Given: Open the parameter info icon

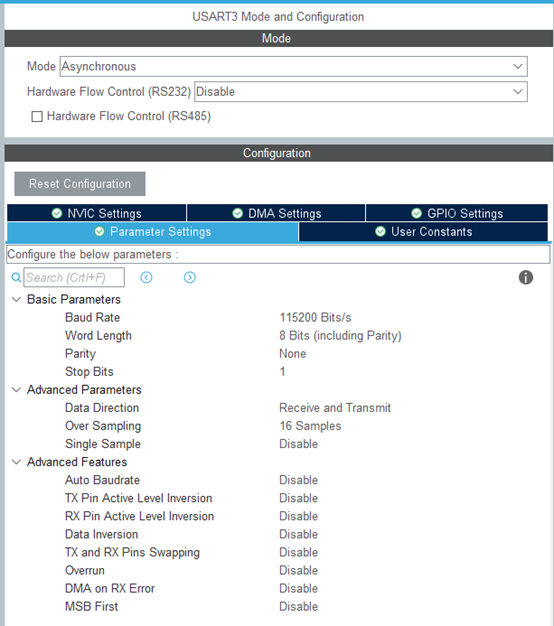Looking at the screenshot, I should [526, 277].
